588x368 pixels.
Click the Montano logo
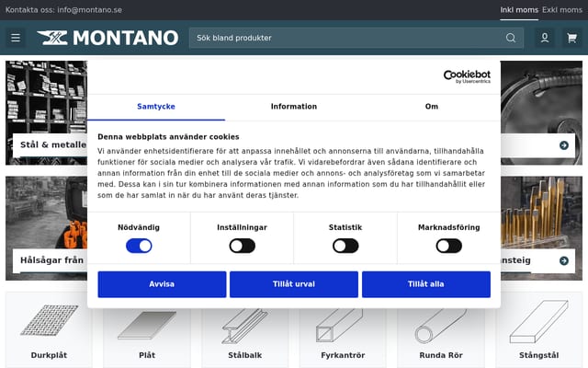point(107,38)
